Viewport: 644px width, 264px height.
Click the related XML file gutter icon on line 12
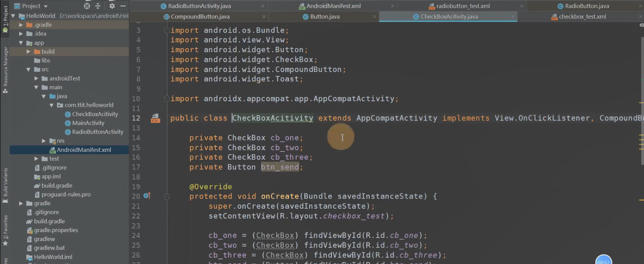point(155,119)
